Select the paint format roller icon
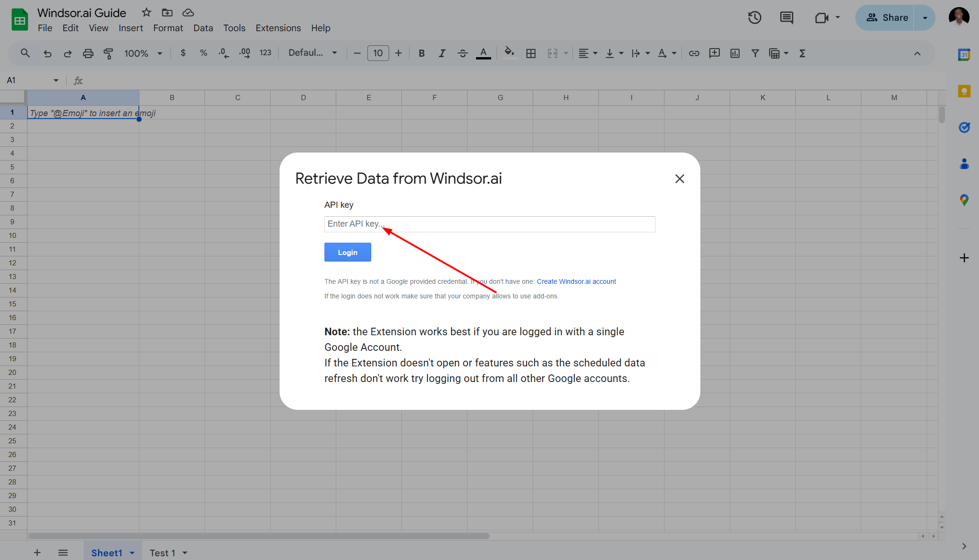Screen dimensions: 979x560 [108, 53]
